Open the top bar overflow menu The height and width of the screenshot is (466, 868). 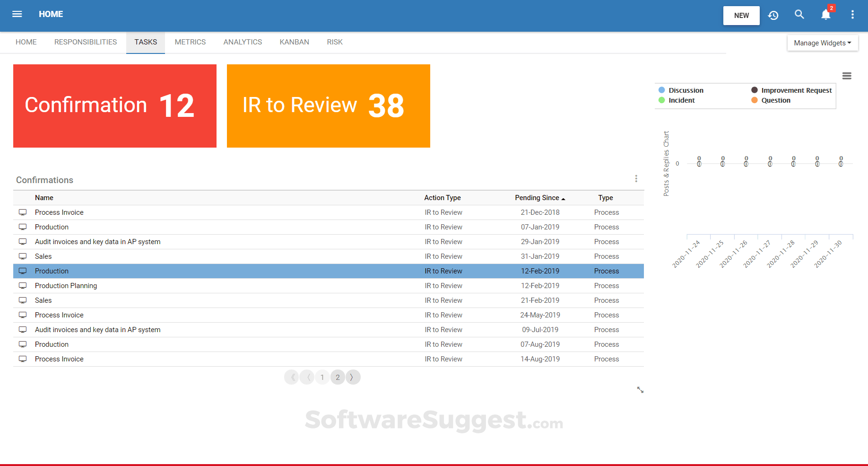point(853,15)
